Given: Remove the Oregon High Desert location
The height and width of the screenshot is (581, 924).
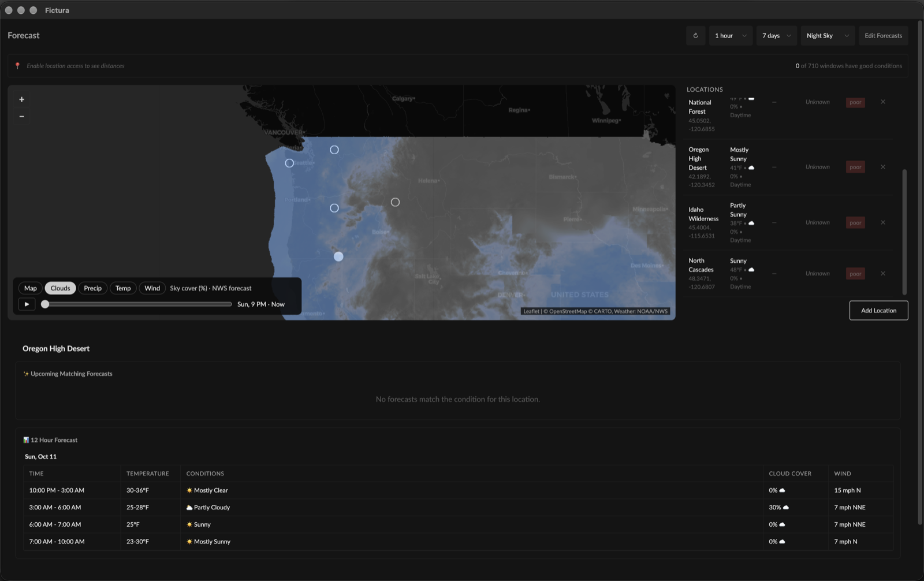Looking at the screenshot, I should [882, 167].
